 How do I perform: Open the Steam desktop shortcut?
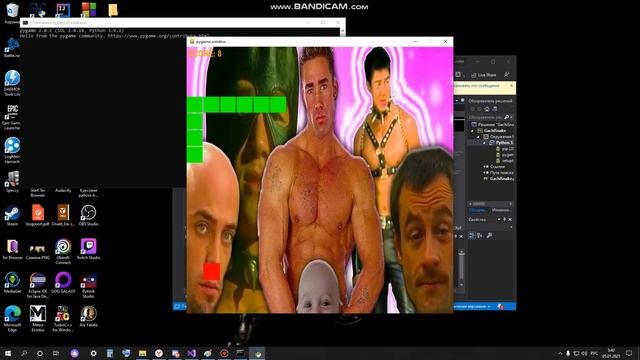pos(12,216)
